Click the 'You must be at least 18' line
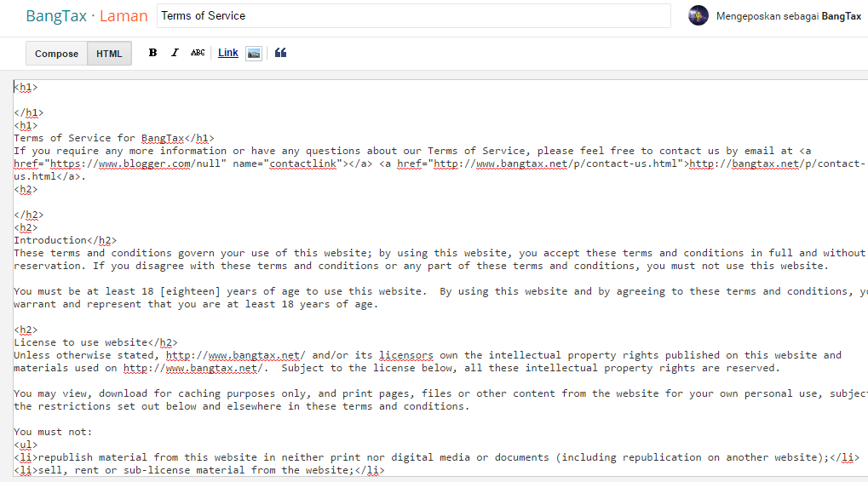 (x=440, y=291)
